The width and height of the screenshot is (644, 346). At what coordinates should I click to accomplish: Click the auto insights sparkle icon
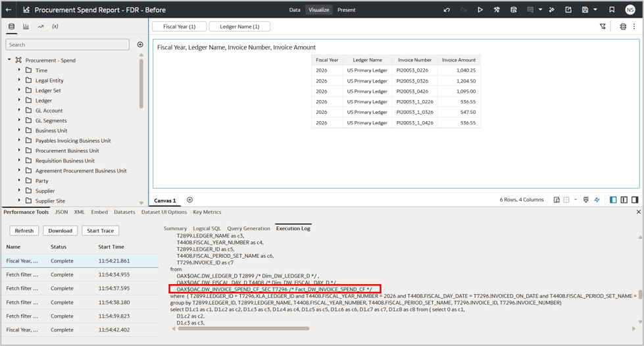pyautogui.click(x=552, y=10)
